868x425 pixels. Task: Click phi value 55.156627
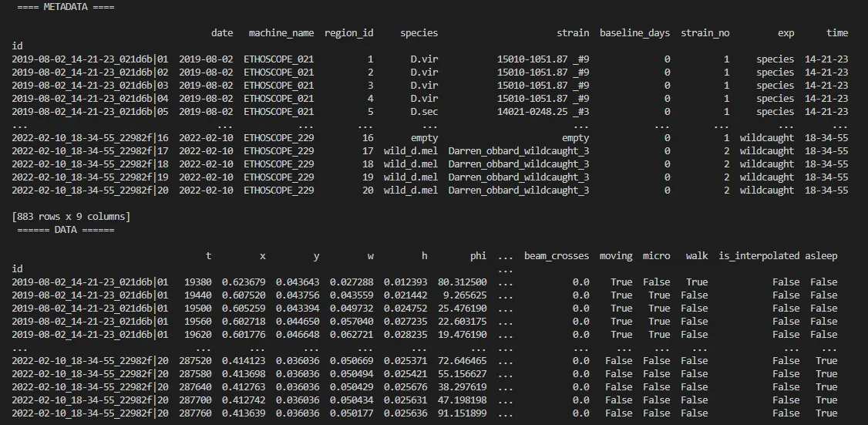click(x=463, y=373)
